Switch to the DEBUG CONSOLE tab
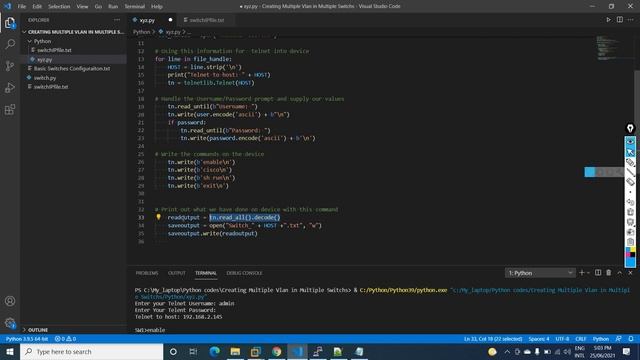The image size is (640, 360). click(244, 273)
